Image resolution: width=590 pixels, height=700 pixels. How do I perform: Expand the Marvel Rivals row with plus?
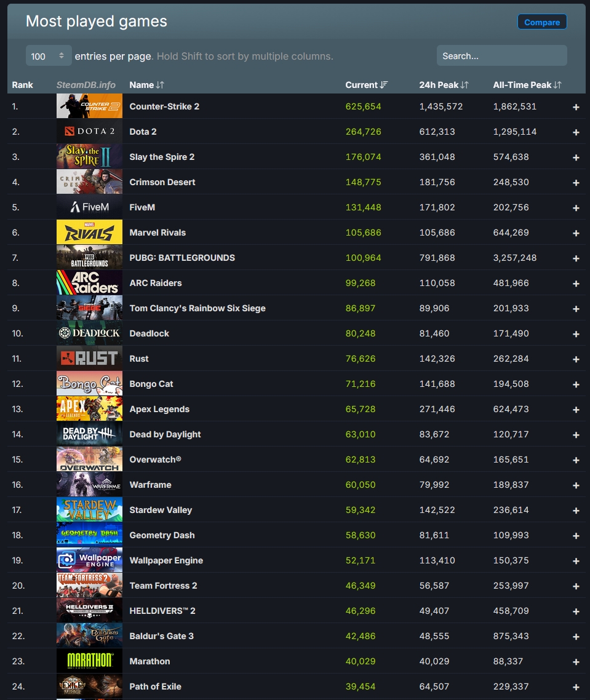(576, 233)
